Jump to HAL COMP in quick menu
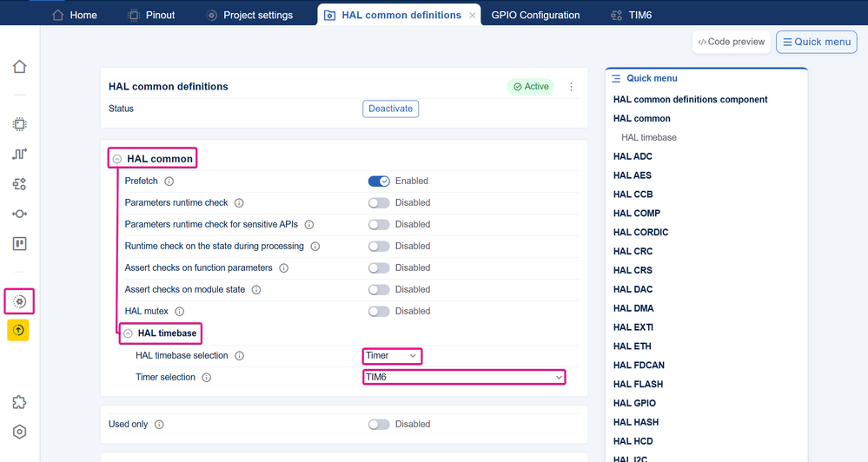The width and height of the screenshot is (868, 462). [637, 213]
